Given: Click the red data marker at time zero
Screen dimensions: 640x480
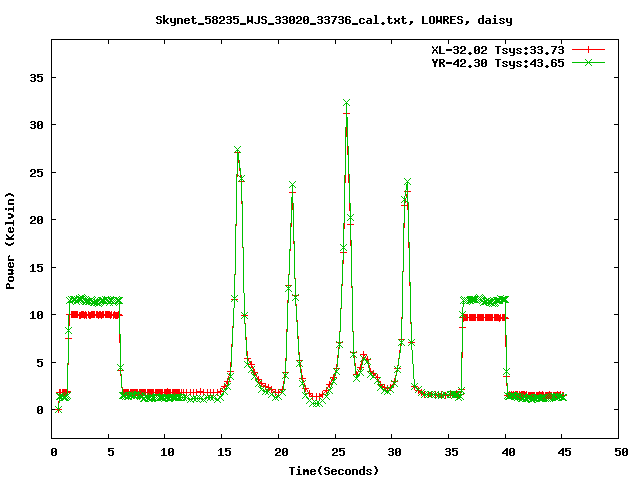Looking at the screenshot, I should point(58,410).
